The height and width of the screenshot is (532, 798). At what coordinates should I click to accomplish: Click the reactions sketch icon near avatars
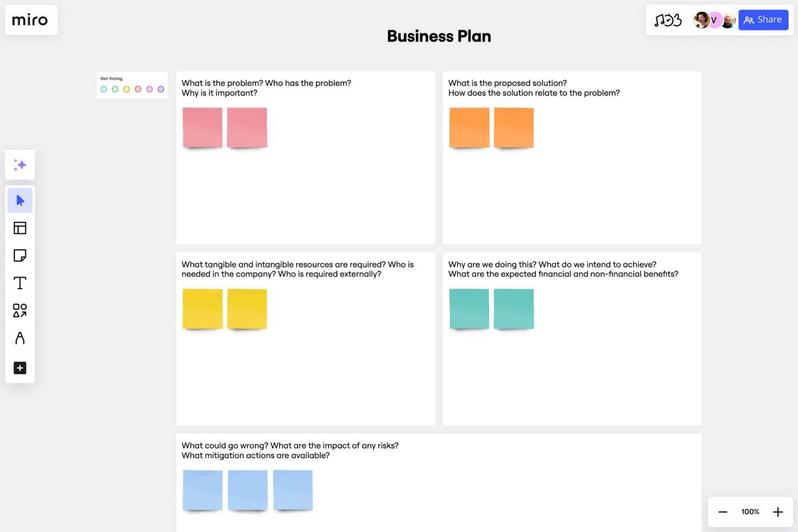pos(669,19)
